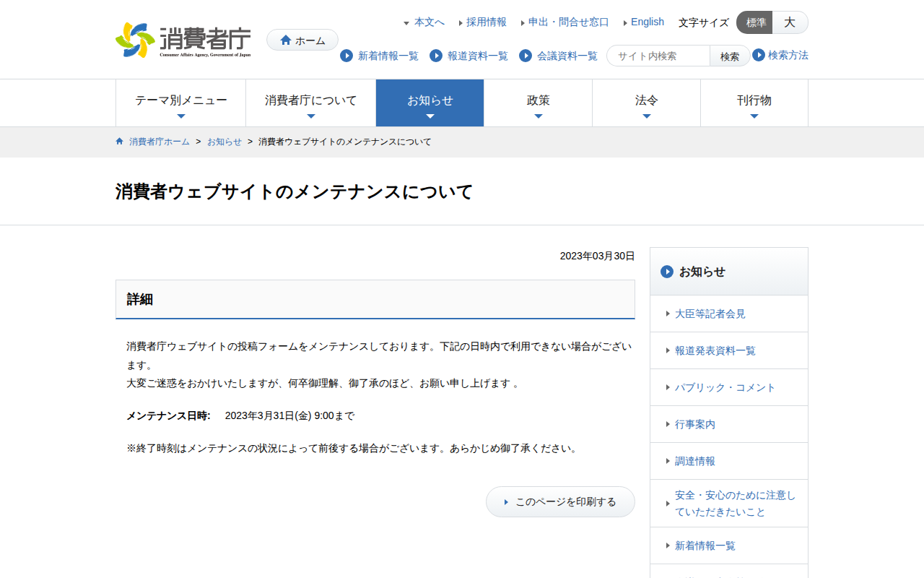Open the 消費者庁について navigation tab
The image size is (924, 578).
[311, 103]
